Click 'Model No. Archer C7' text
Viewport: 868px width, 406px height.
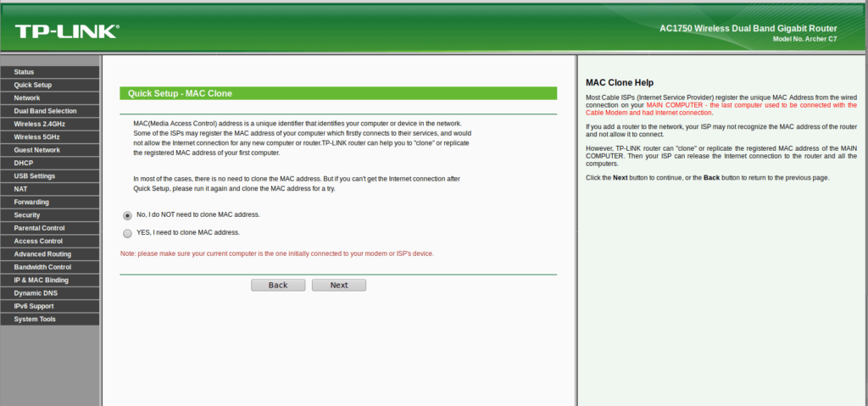point(805,39)
